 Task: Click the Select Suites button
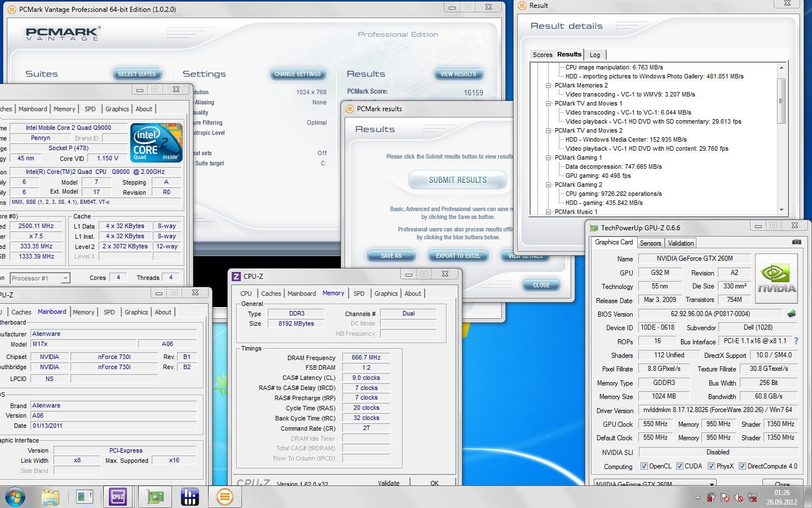[x=137, y=74]
